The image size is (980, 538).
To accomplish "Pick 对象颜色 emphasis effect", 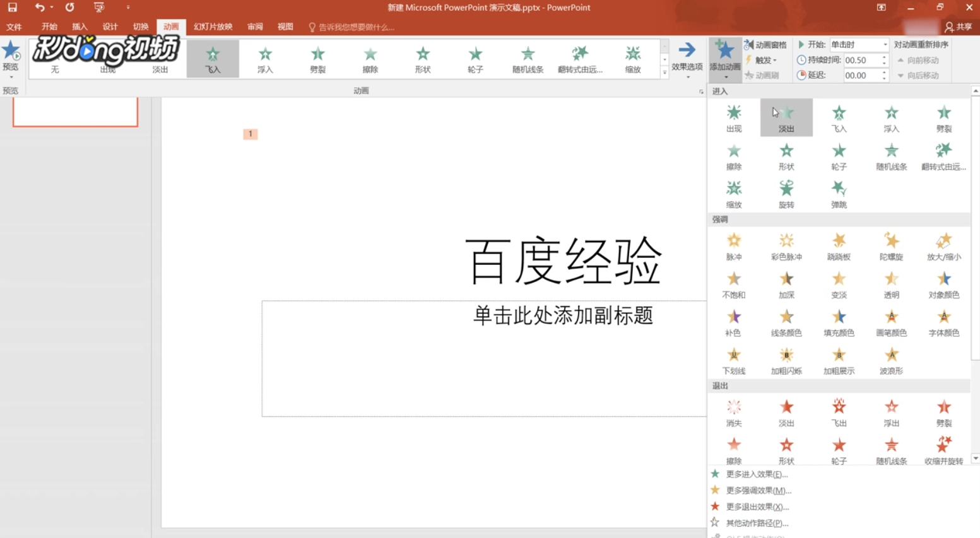I will [x=943, y=284].
